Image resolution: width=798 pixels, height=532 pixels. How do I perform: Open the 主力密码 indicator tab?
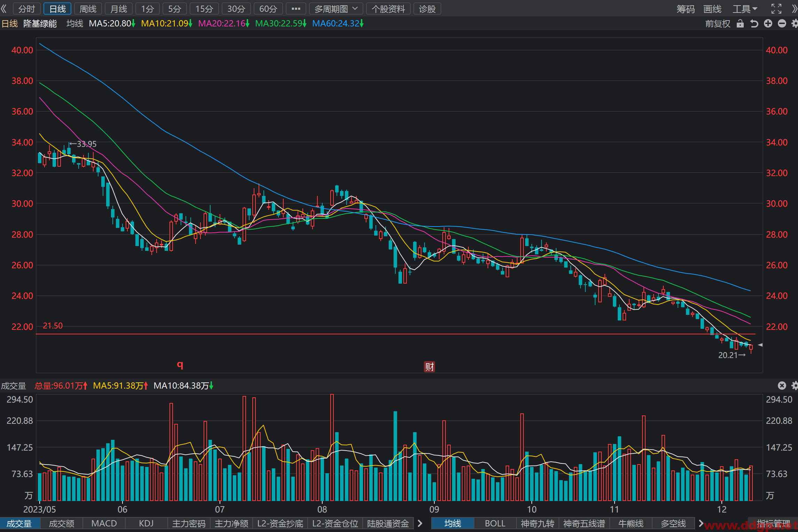pos(189,523)
